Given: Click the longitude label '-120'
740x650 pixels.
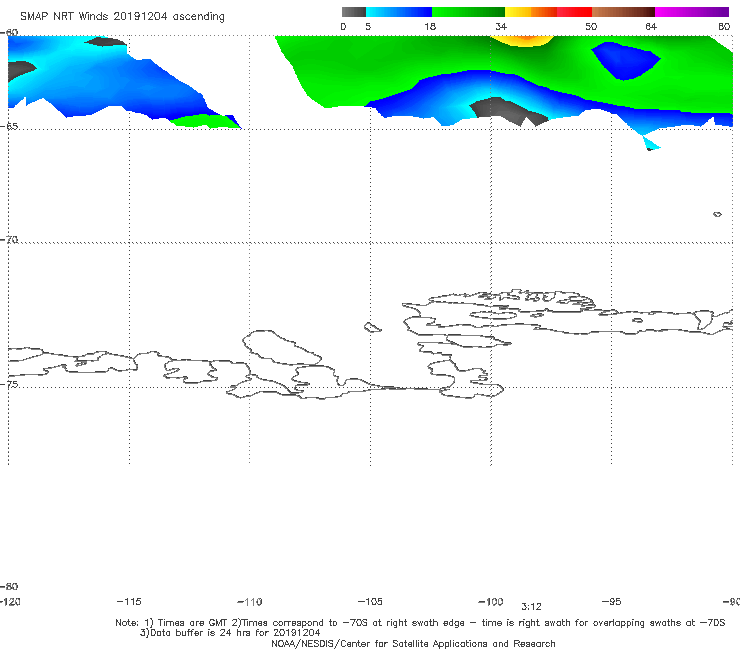Looking at the screenshot, I should pyautogui.click(x=10, y=601).
